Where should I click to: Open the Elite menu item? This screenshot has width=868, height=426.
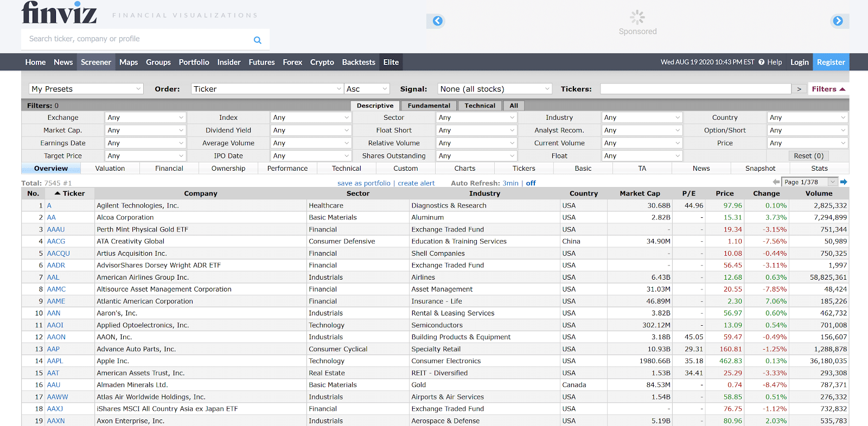(x=391, y=62)
